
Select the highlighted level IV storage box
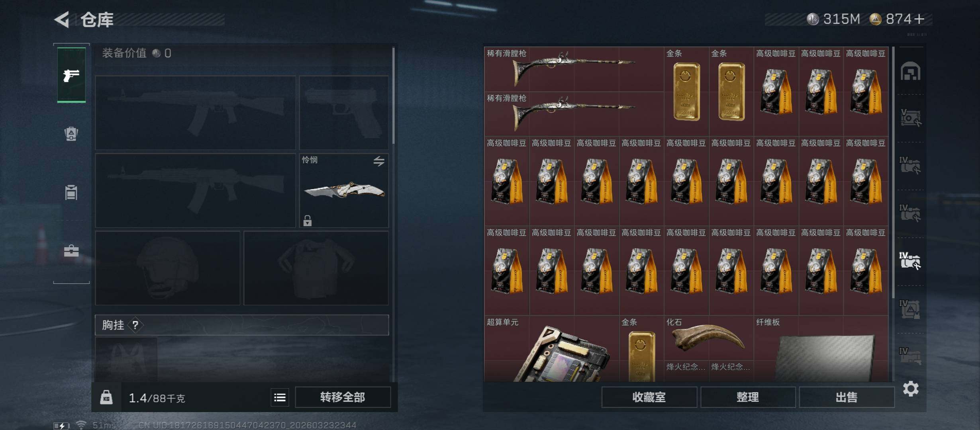(910, 261)
